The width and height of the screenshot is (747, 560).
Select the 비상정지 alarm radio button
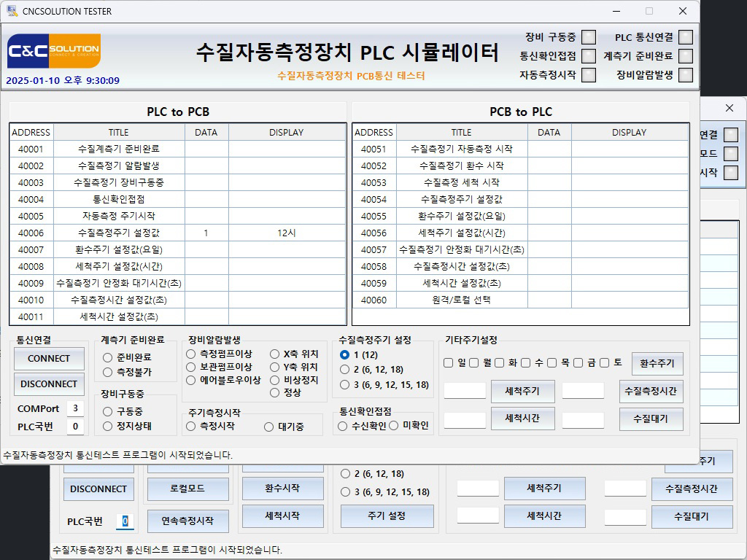275,380
